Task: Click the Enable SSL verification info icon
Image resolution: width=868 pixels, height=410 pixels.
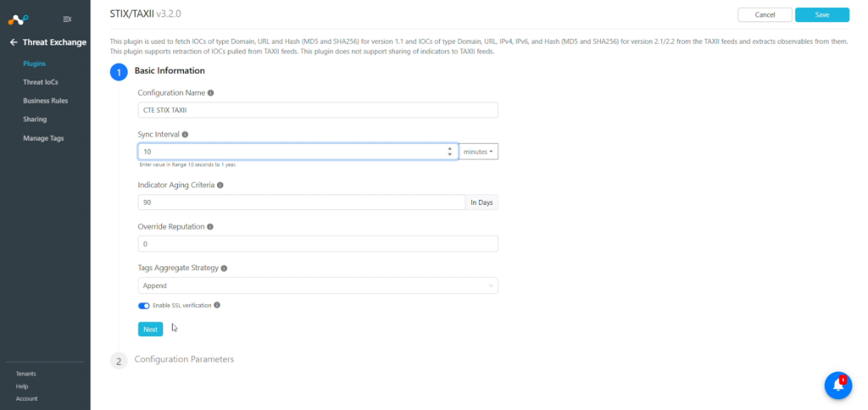Action: 217,305
